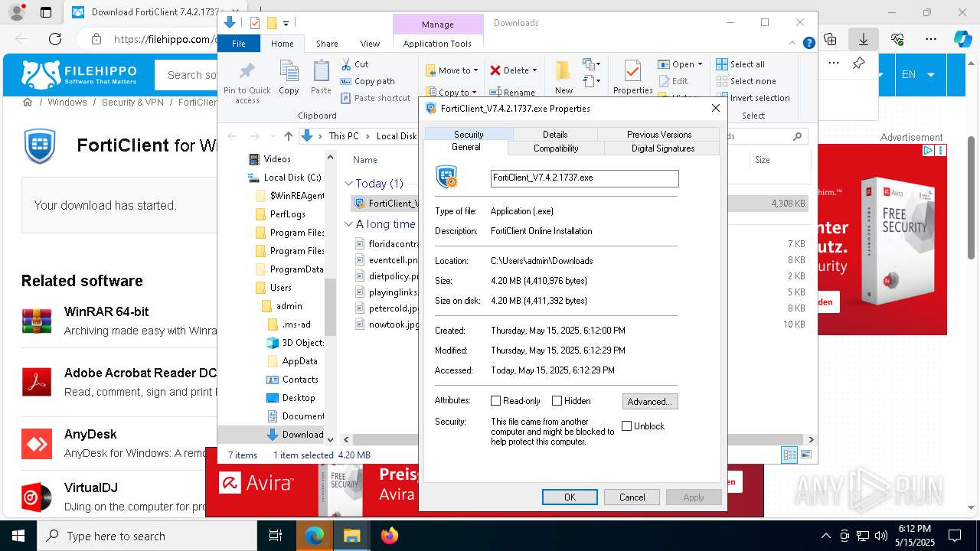The width and height of the screenshot is (980, 551).
Task: Click Select none in ribbon
Action: (x=746, y=81)
